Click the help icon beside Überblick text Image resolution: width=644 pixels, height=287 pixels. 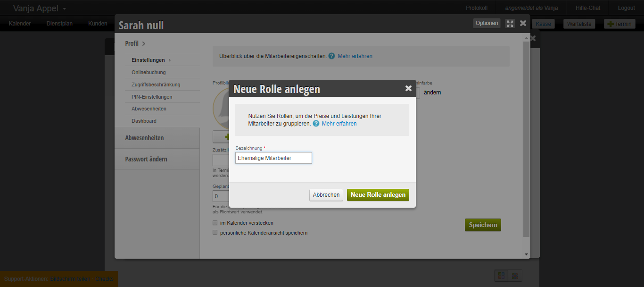(x=332, y=56)
